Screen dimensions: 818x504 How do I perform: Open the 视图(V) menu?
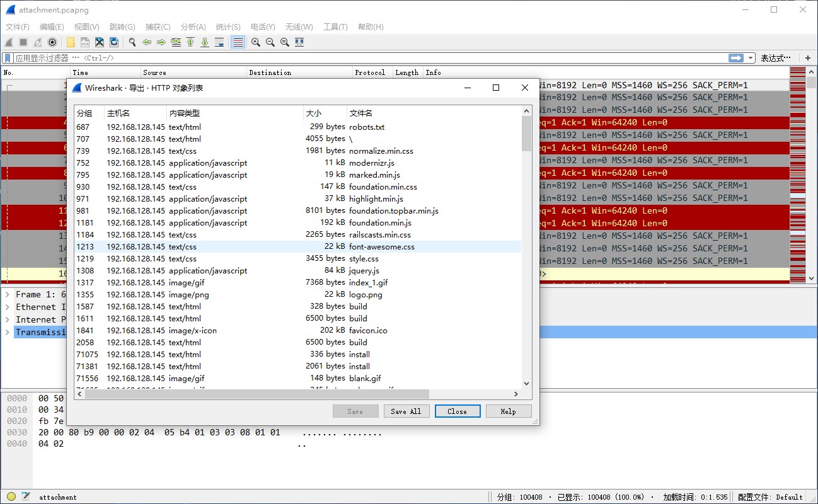point(86,27)
